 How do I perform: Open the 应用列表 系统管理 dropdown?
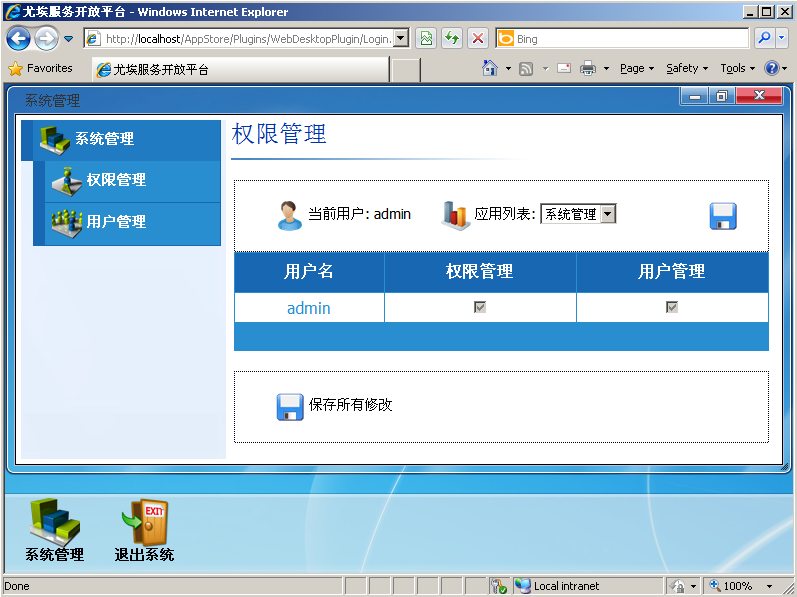click(x=578, y=214)
